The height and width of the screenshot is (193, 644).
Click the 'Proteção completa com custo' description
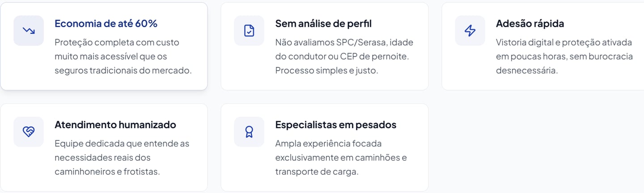[117, 42]
